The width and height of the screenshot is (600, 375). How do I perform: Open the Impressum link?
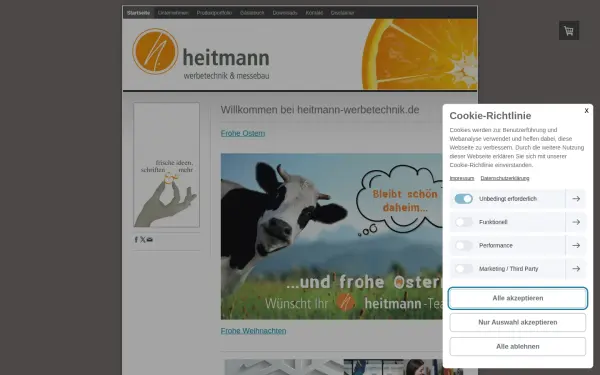tap(462, 178)
